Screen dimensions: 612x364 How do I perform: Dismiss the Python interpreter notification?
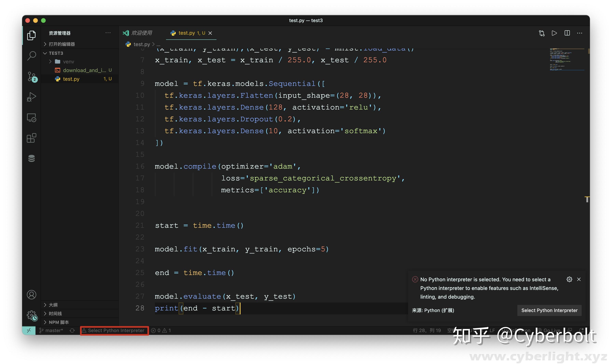tap(579, 279)
